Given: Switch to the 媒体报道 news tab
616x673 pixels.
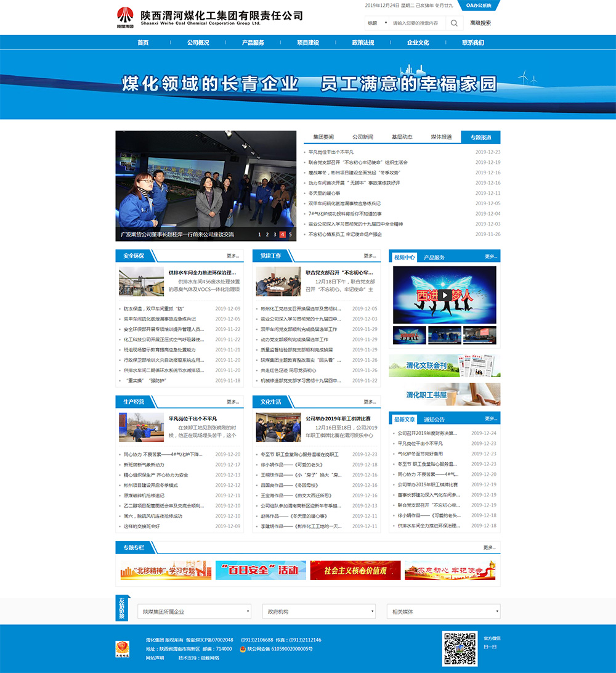Looking at the screenshot, I should pyautogui.click(x=441, y=137).
